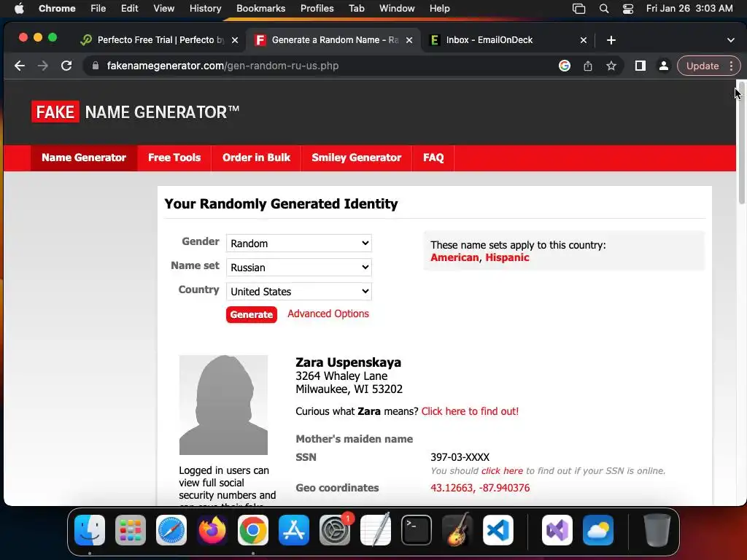Screen dimensions: 747x560
Task: Open System Settings from the Dock
Action: [x=335, y=530]
